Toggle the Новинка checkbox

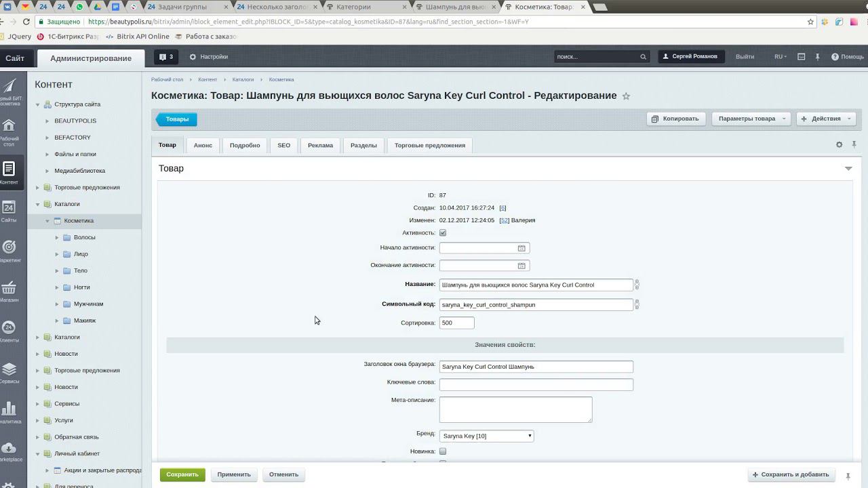(443, 451)
